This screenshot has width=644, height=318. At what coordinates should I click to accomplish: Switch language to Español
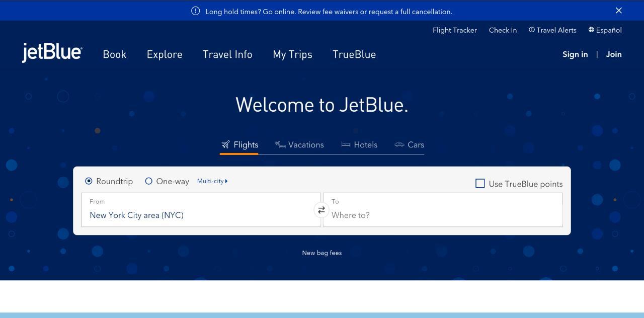pos(605,30)
